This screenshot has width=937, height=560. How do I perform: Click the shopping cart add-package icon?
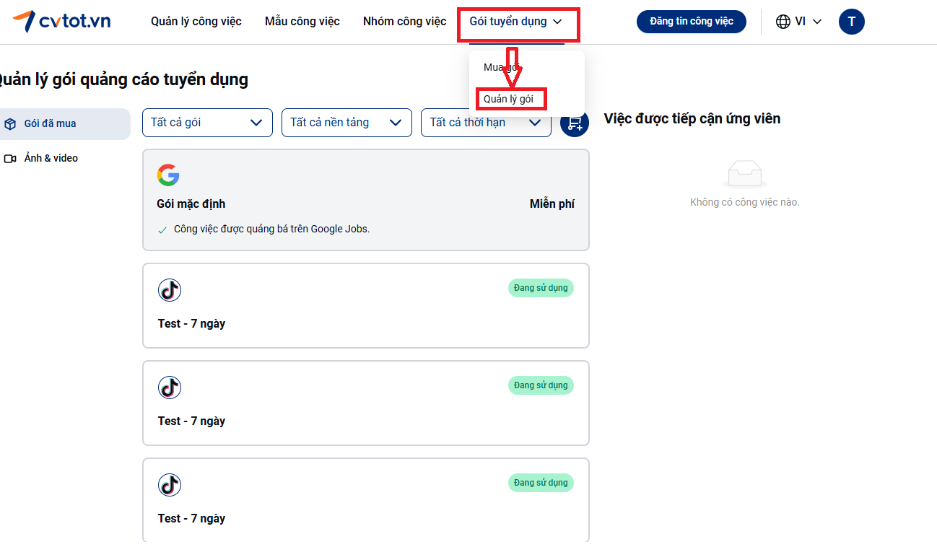tap(575, 123)
